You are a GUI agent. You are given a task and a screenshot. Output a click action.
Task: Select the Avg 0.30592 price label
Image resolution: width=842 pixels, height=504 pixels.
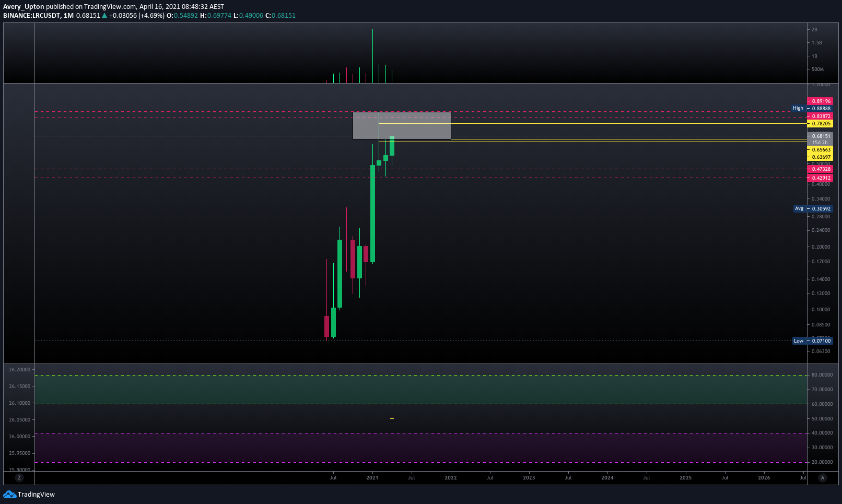click(820, 209)
